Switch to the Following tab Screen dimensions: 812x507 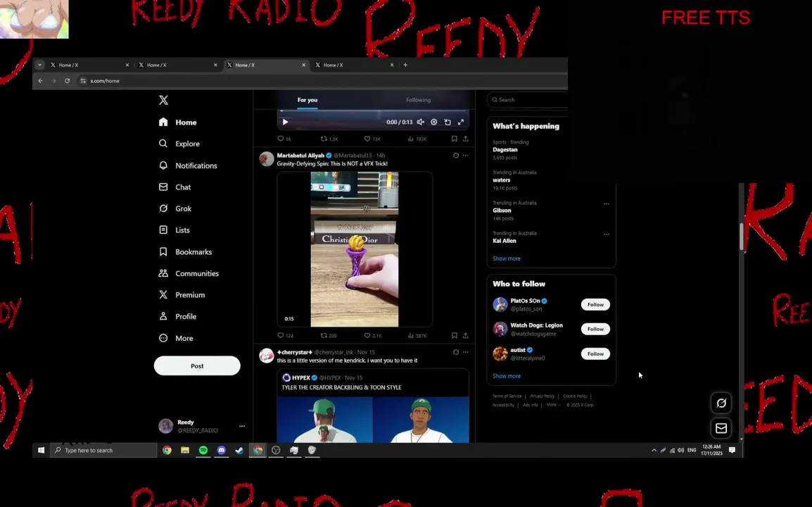[418, 100]
